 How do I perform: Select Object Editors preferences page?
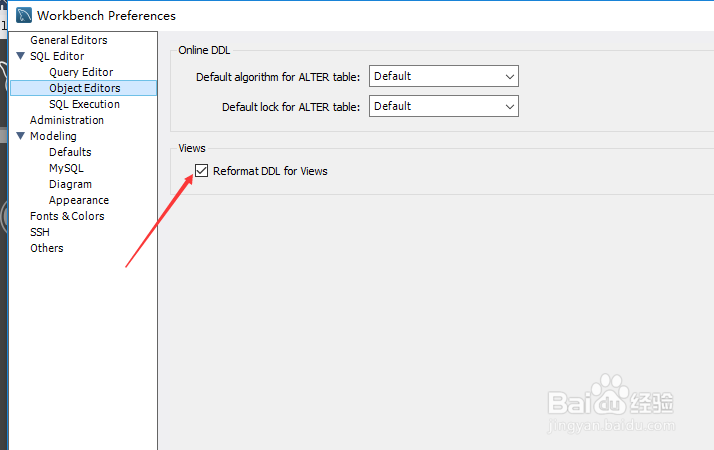[x=84, y=88]
